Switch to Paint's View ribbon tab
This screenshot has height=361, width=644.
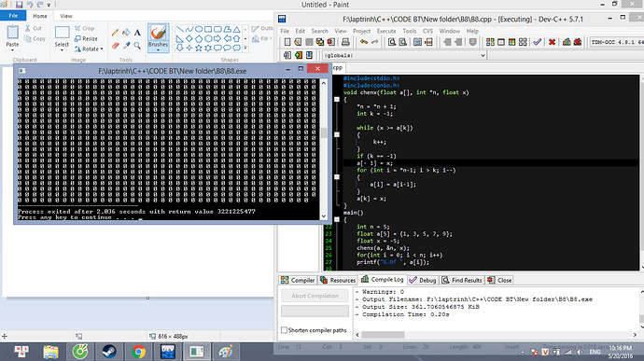click(x=65, y=16)
